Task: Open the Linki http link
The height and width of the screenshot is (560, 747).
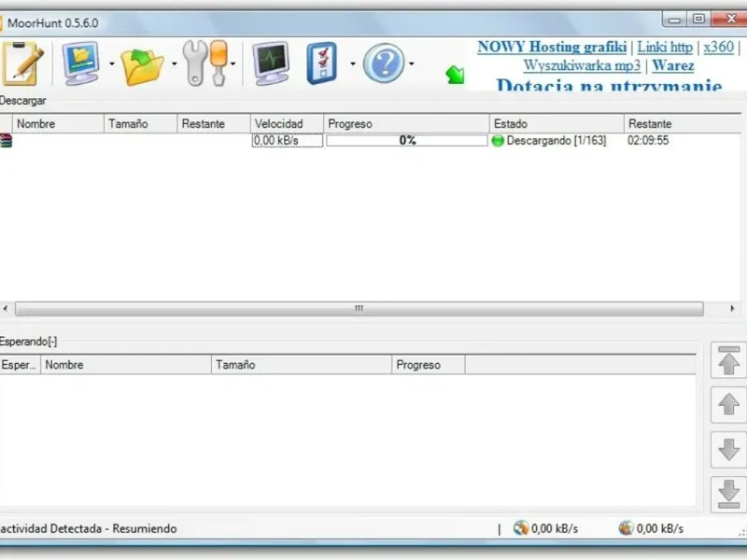Action: [x=665, y=48]
